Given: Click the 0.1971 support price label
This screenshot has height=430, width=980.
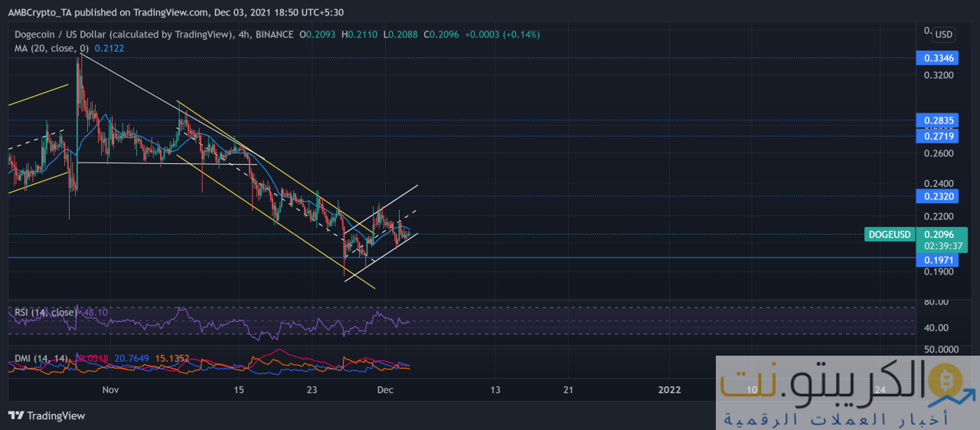Looking at the screenshot, I should (x=938, y=261).
